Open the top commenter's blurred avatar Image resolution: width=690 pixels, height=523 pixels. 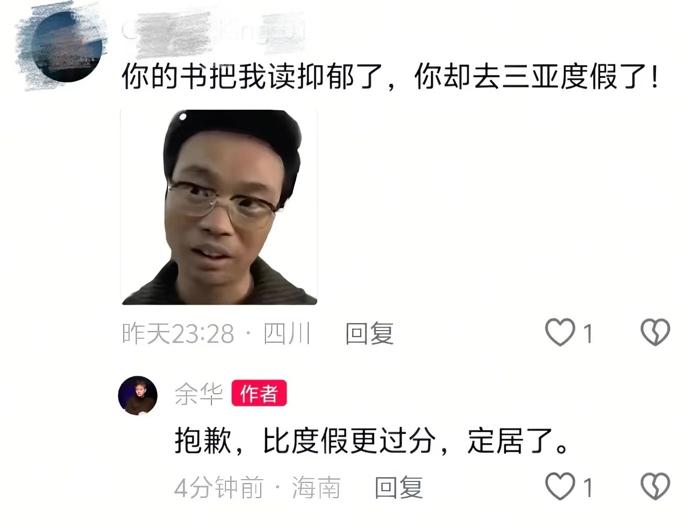66,46
